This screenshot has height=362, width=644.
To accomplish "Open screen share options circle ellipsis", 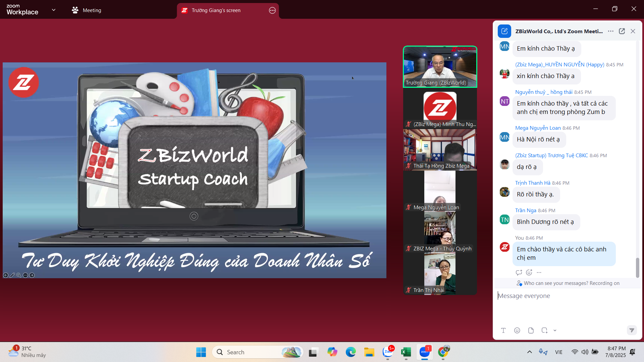I will [x=272, y=10].
